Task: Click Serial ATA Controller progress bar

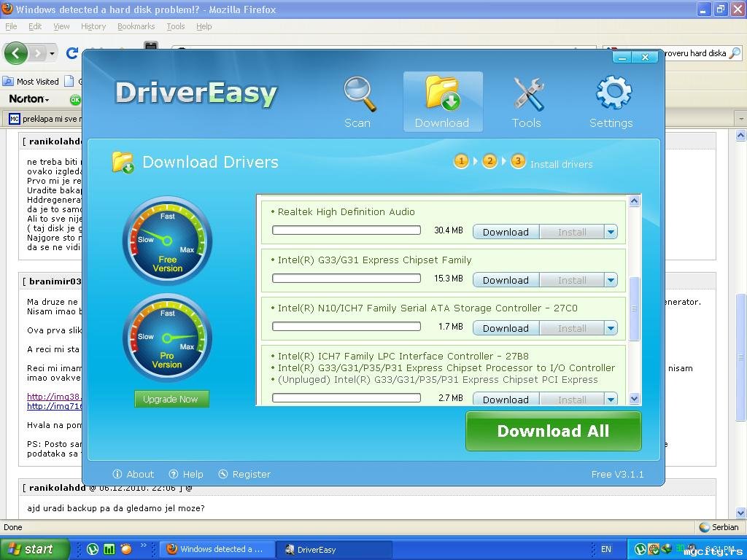Action: point(347,326)
